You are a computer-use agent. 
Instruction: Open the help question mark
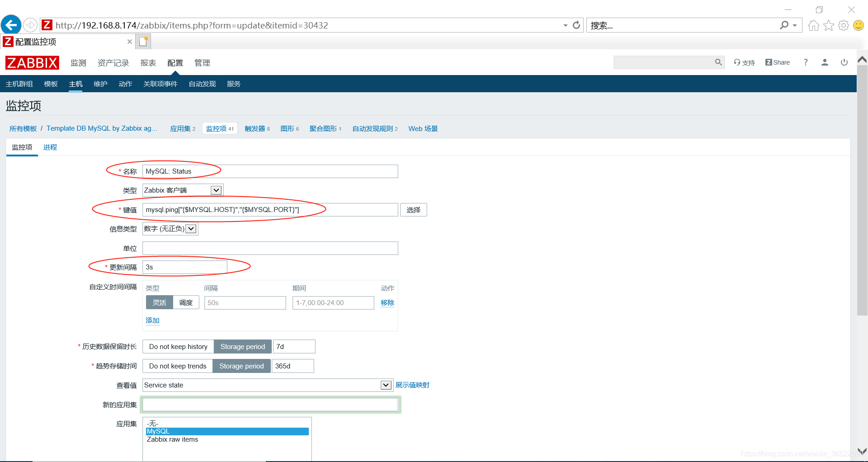tap(806, 62)
